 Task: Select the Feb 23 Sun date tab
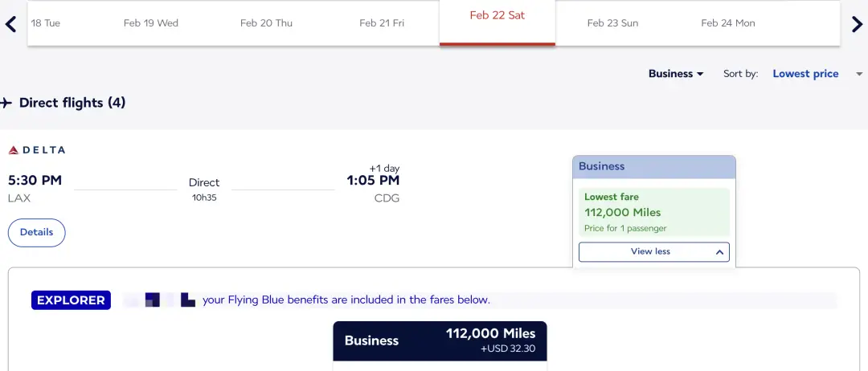coord(612,23)
